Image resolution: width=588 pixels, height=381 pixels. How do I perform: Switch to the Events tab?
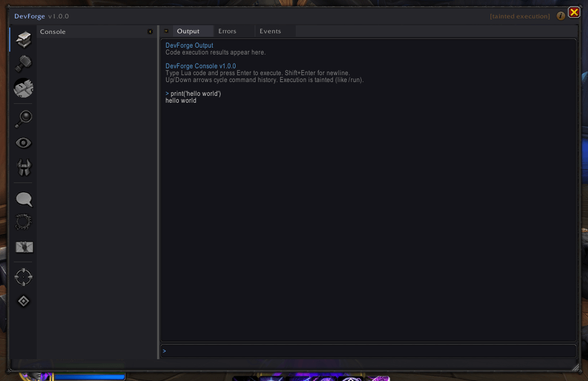click(270, 31)
